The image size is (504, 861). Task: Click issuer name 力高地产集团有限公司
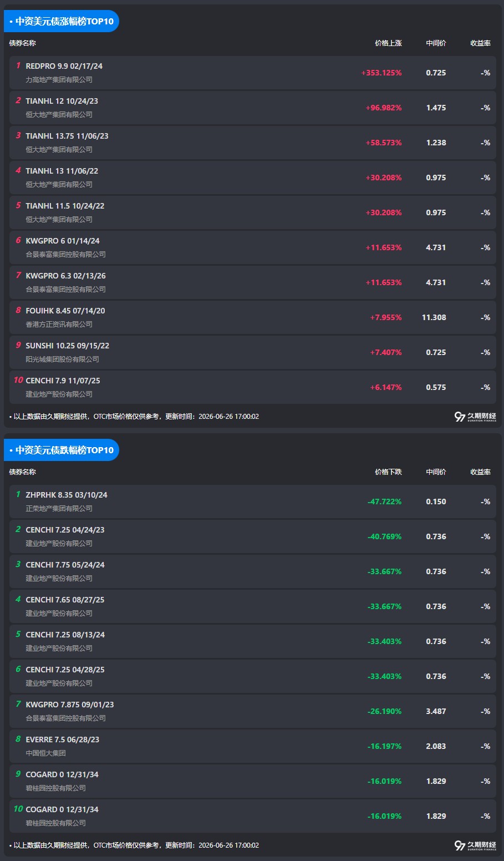click(59, 80)
